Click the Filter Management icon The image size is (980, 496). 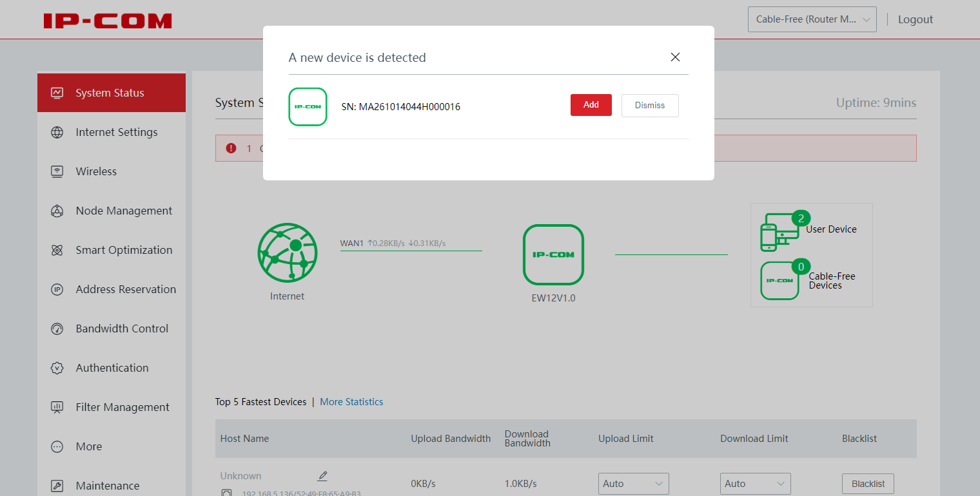(x=57, y=407)
